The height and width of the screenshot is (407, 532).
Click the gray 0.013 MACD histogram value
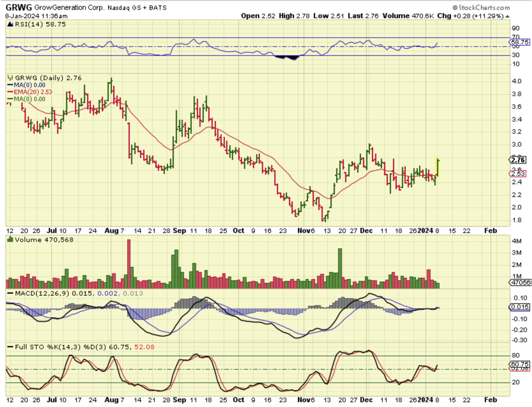click(x=133, y=293)
